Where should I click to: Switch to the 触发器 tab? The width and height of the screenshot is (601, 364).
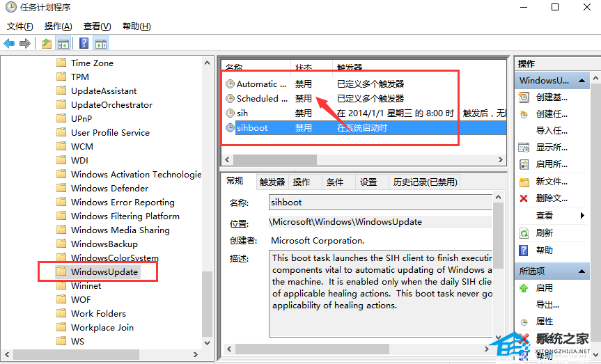point(272,182)
